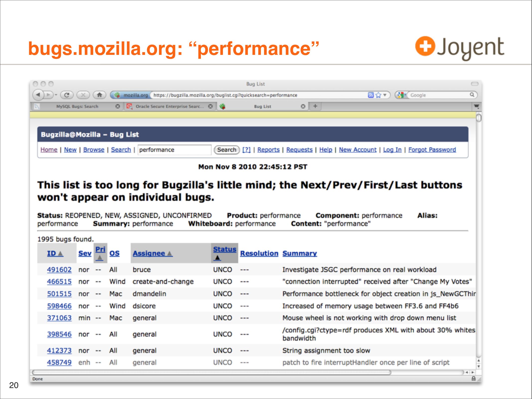Open the back/forward history dropdown arrow
532x399 pixels.
pos(56,95)
